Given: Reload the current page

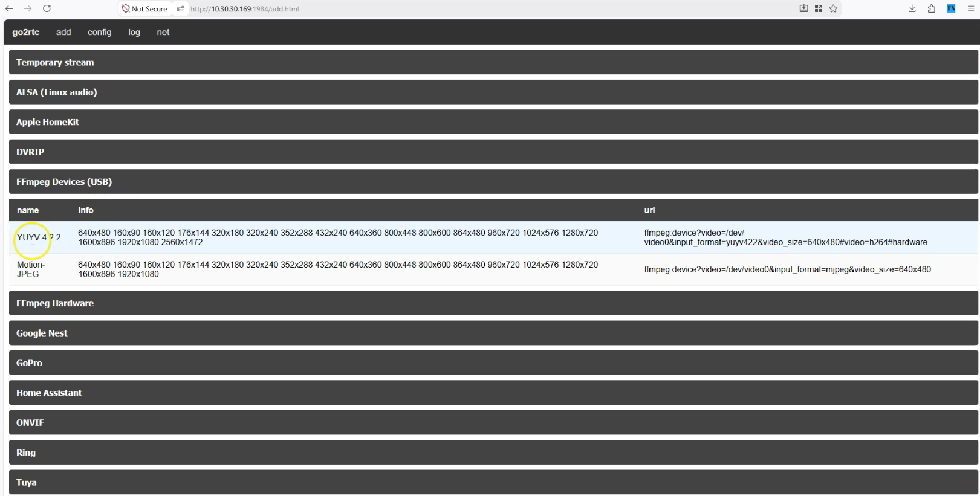Looking at the screenshot, I should pos(47,8).
